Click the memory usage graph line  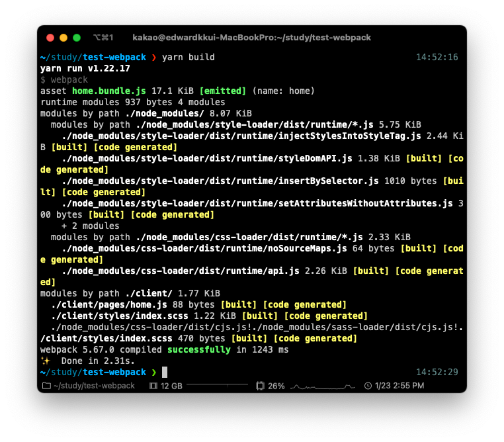(x=217, y=384)
